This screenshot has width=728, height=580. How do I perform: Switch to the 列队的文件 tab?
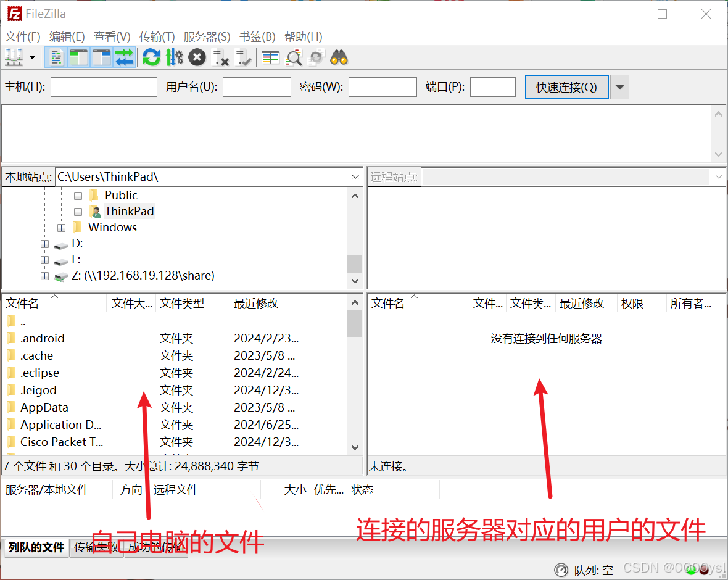click(36, 547)
